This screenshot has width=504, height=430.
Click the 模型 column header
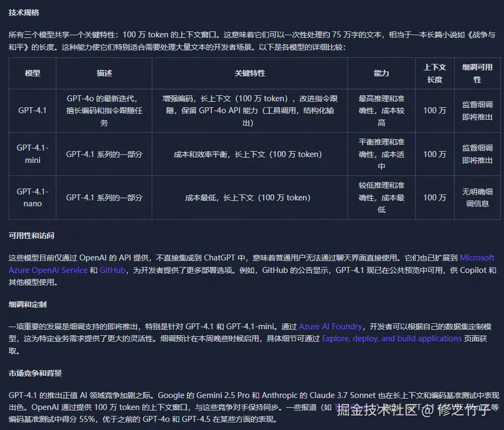point(32,73)
